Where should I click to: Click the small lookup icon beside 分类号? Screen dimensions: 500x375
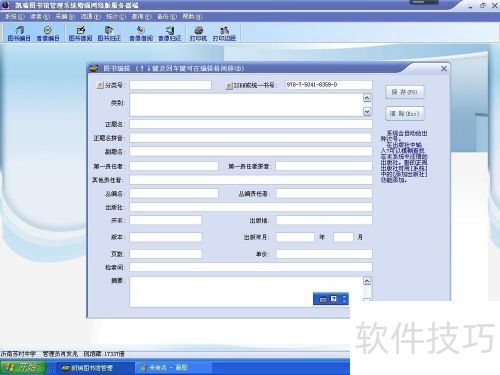click(100, 85)
